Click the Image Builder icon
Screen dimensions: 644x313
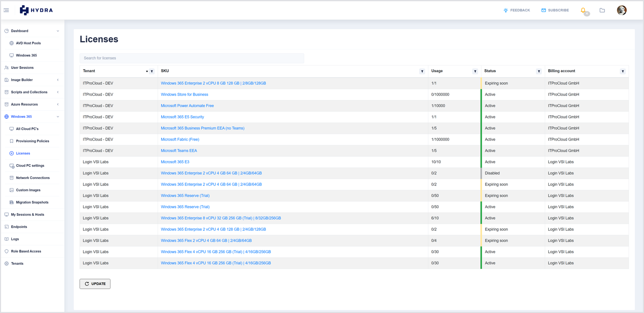[7, 80]
